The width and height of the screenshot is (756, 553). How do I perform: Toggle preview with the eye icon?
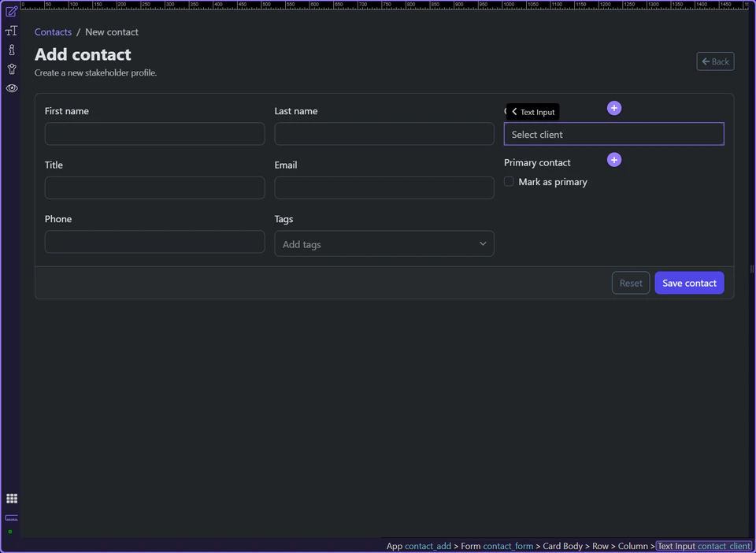coord(11,87)
